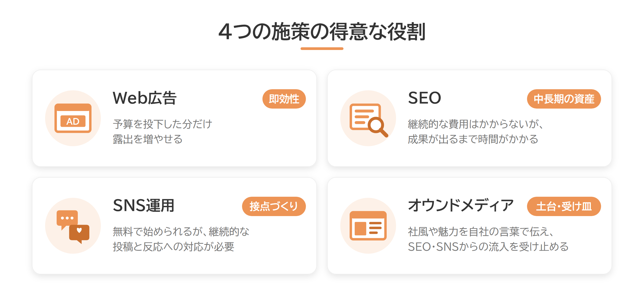Click the 中長期の資産 badge
Image resolution: width=644 pixels, height=301 pixels.
[564, 99]
